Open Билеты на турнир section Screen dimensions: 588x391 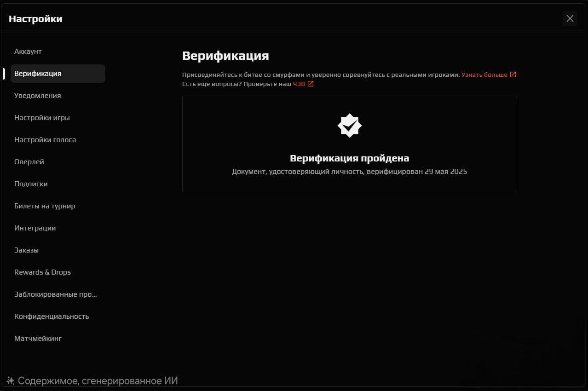(45, 206)
